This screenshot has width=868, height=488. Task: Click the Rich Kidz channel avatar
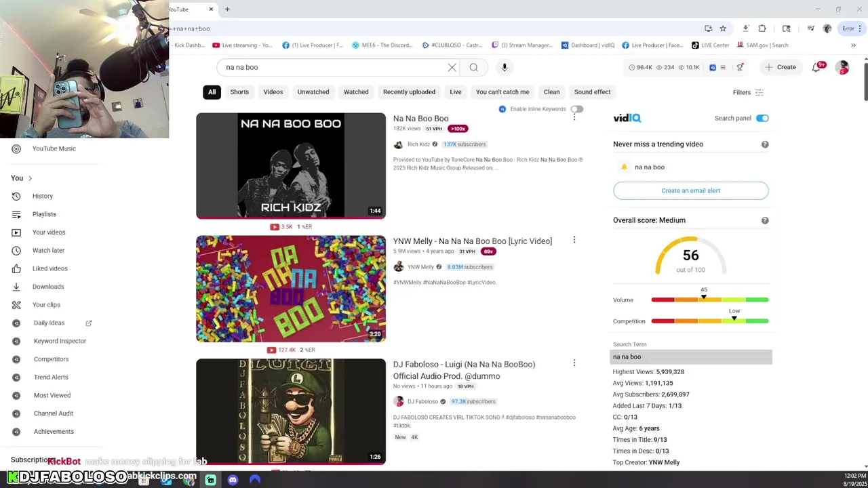(x=398, y=144)
